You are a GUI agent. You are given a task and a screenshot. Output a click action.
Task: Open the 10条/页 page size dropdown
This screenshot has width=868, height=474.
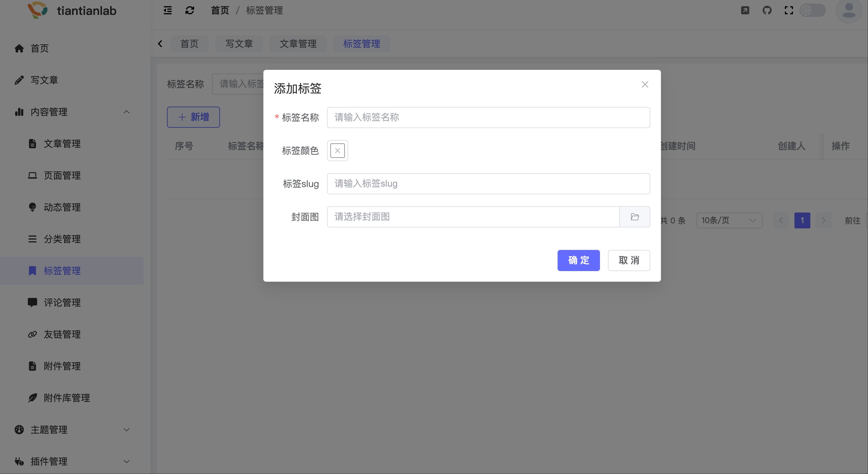click(729, 220)
